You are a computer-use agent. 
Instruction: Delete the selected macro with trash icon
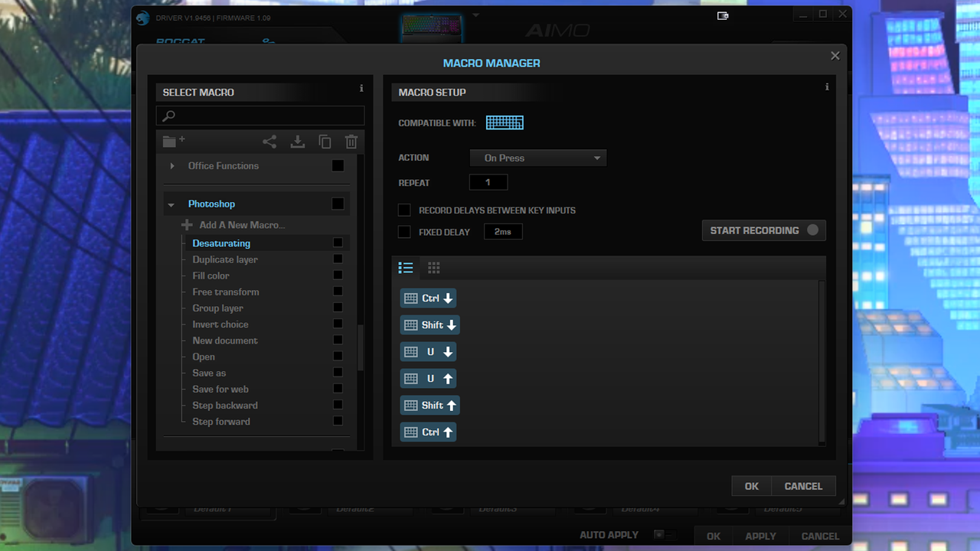pos(351,142)
